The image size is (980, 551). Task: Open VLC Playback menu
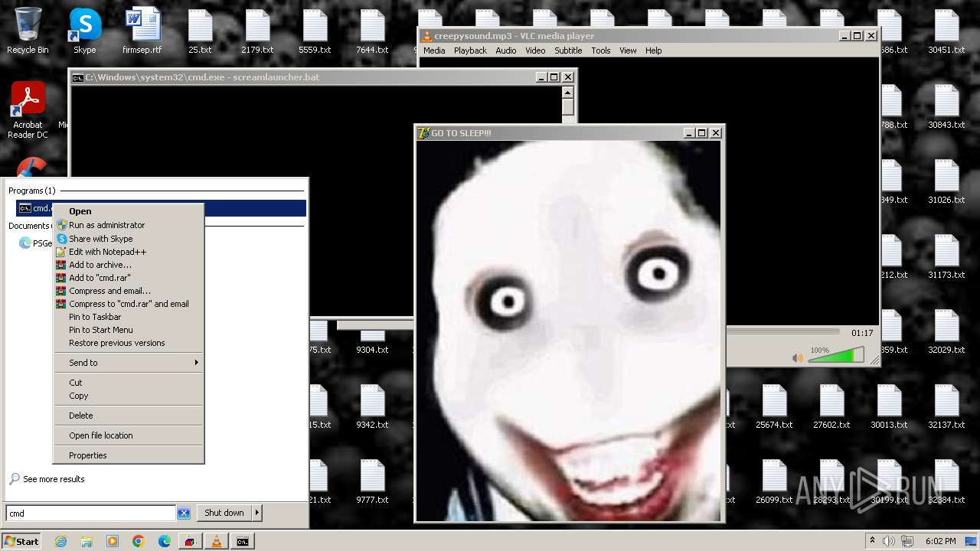point(470,51)
